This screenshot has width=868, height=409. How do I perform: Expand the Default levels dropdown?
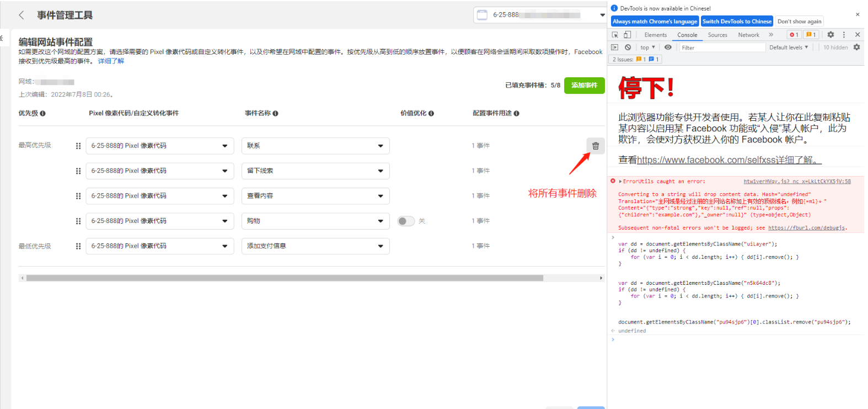(788, 47)
